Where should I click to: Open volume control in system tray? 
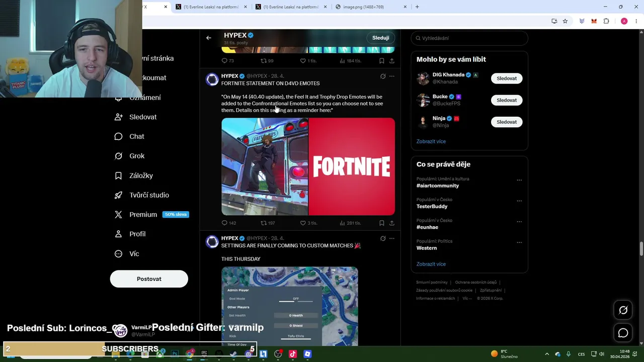601,354
